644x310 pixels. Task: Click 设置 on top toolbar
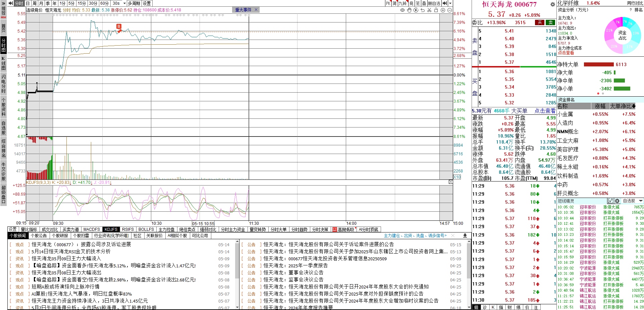tap(147, 3)
